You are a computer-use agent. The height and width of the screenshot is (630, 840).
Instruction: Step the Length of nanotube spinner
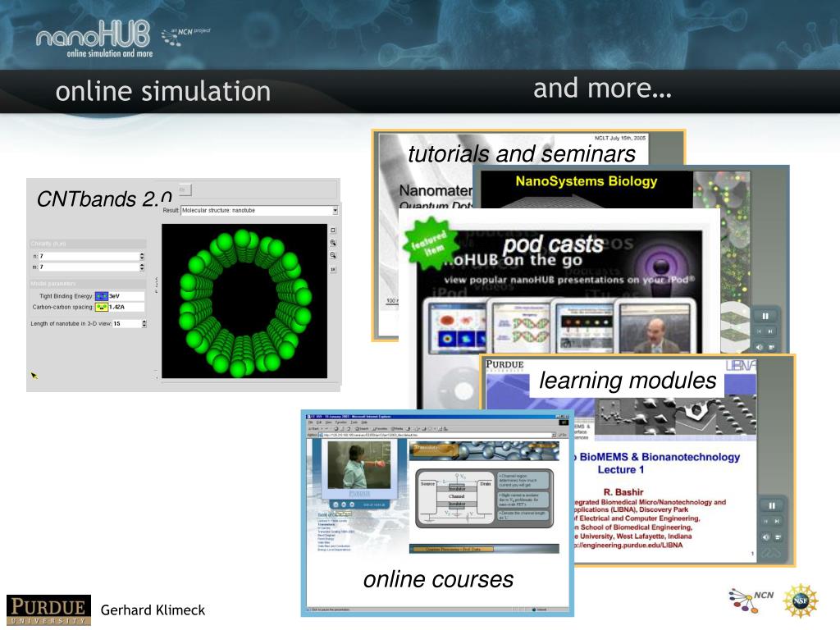(144, 323)
